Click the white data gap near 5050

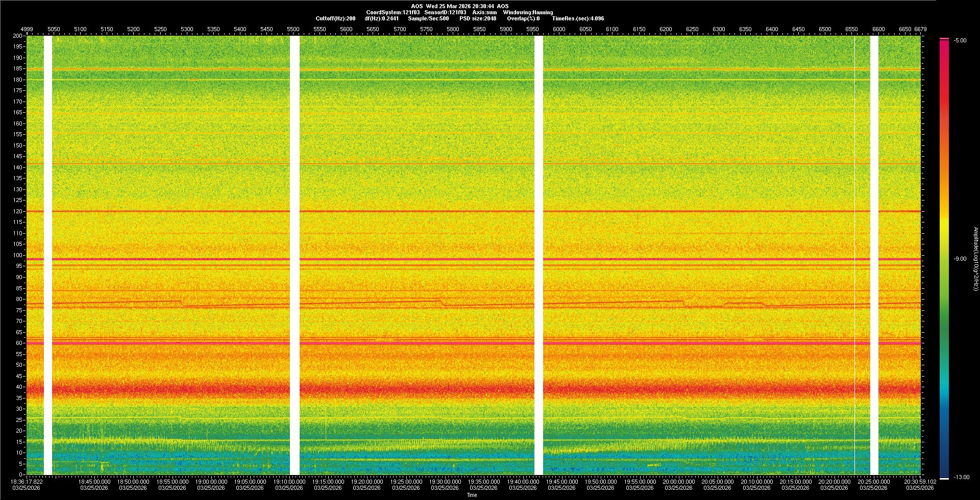48,255
